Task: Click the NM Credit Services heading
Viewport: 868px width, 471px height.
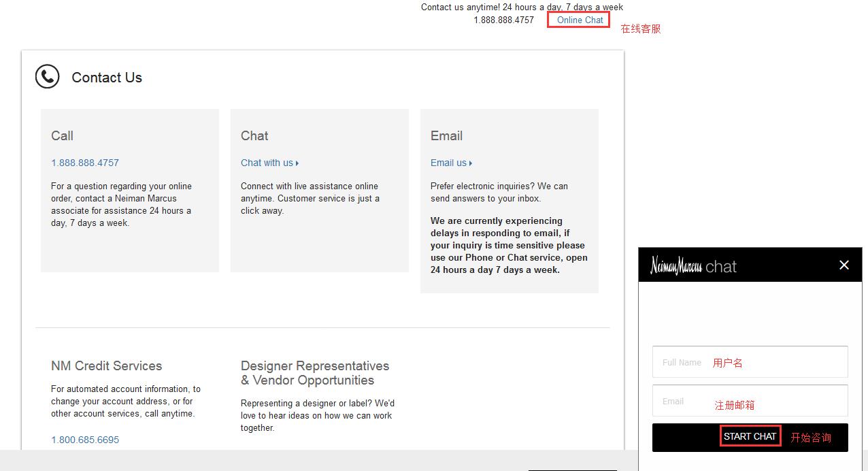Action: tap(106, 366)
